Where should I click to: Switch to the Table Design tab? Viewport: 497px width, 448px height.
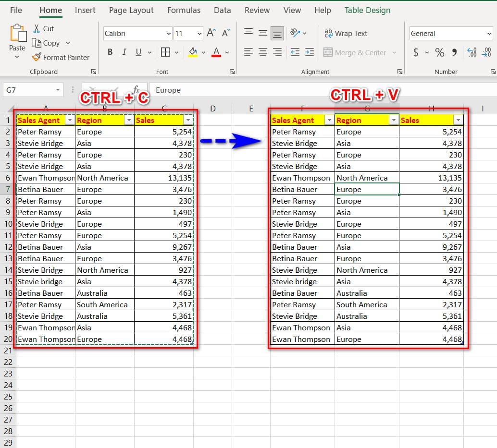pyautogui.click(x=367, y=10)
